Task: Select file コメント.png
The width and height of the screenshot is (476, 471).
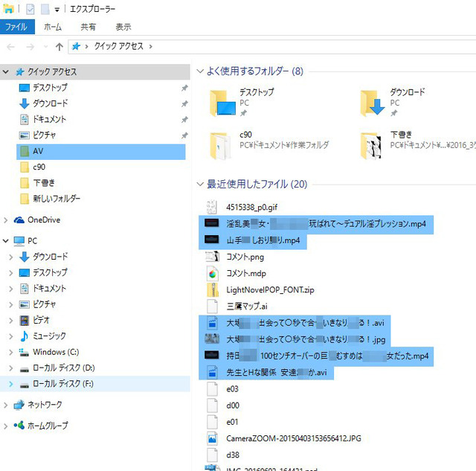Action: [245, 257]
